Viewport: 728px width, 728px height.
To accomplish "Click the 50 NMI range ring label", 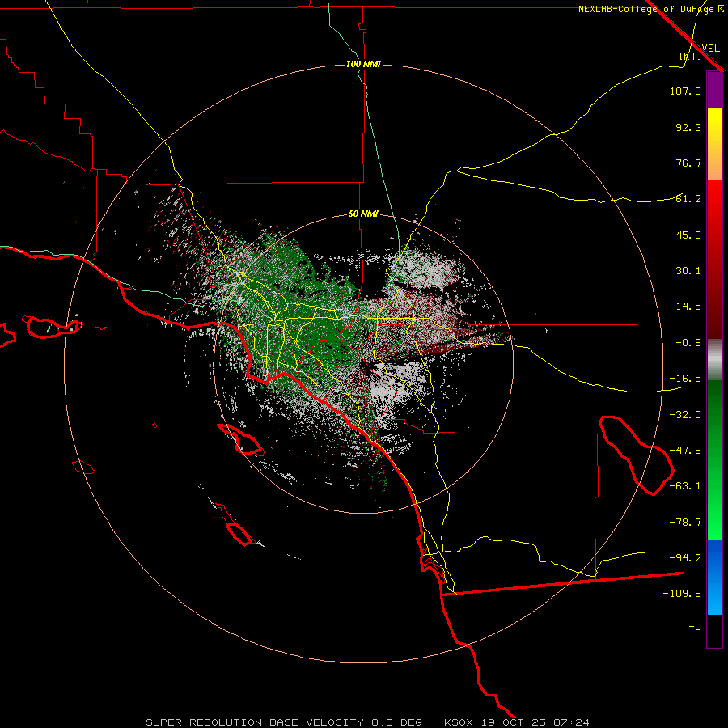I will point(363,214).
